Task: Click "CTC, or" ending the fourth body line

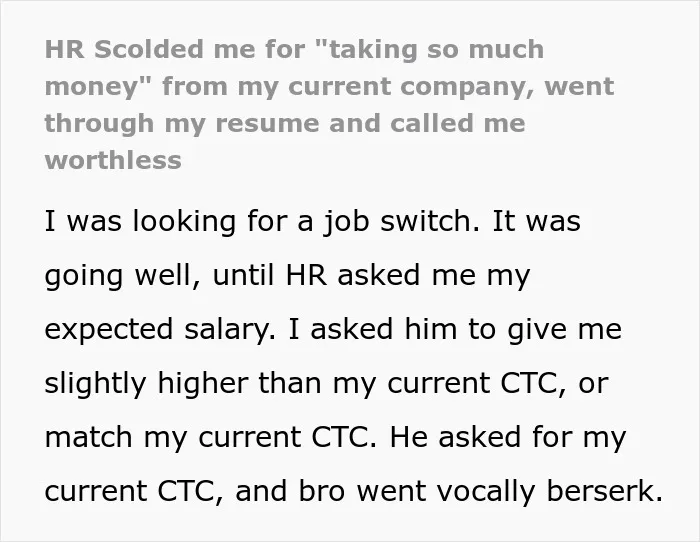Action: tap(554, 384)
